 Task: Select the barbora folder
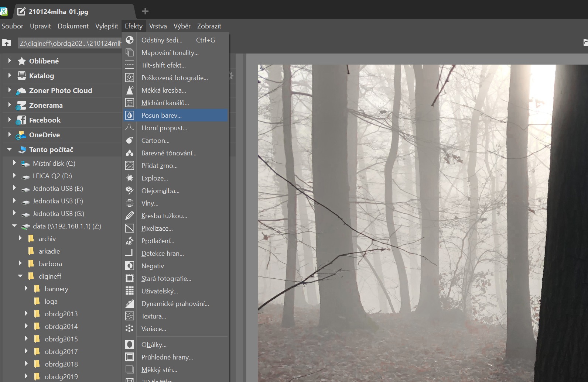coord(50,264)
